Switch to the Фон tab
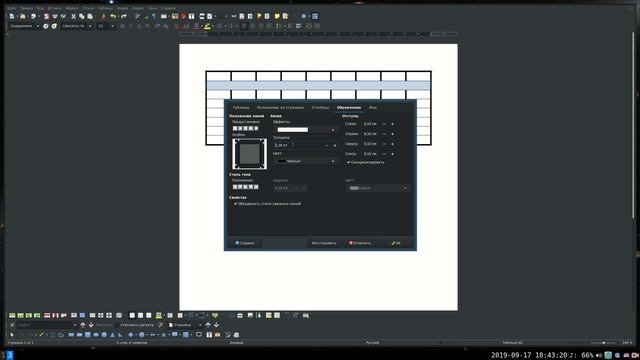The width and height of the screenshot is (640, 360). [373, 108]
